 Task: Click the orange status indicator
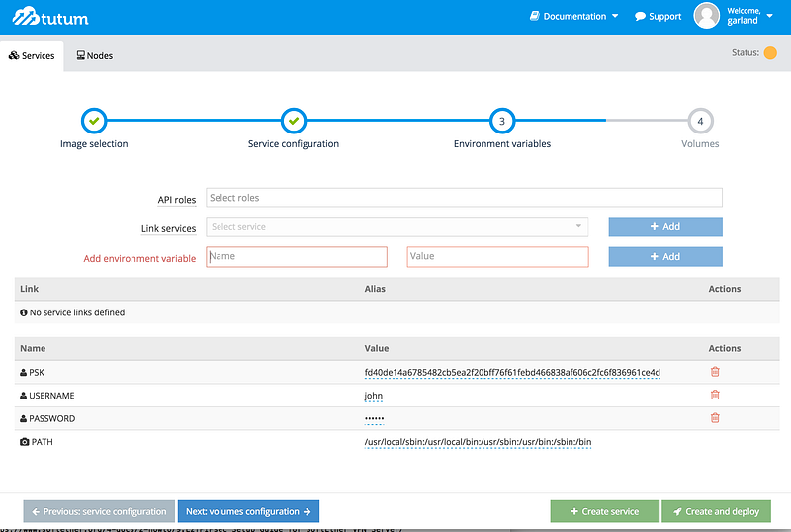pos(770,53)
